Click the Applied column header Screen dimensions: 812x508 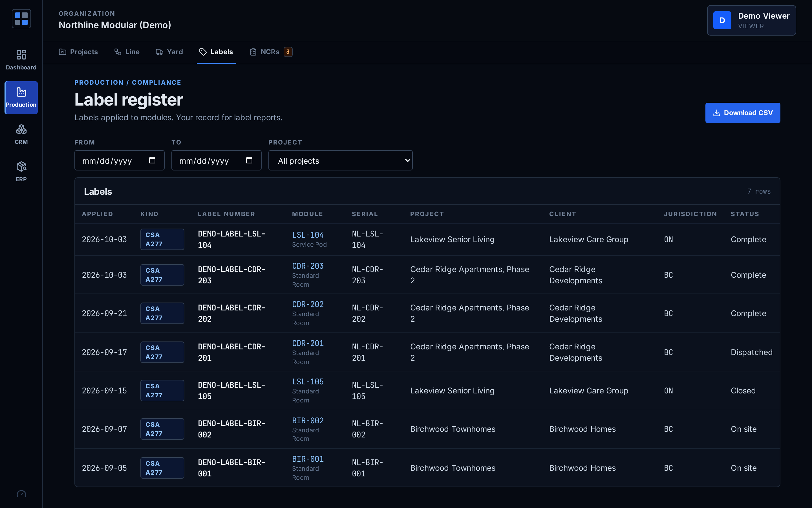pyautogui.click(x=97, y=214)
